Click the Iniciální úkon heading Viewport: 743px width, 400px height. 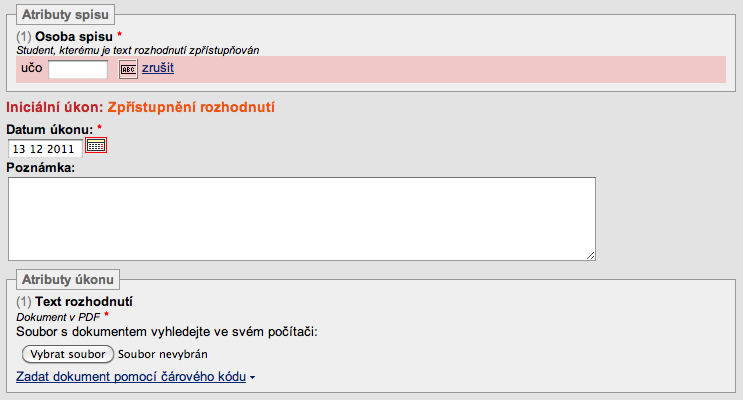tap(140, 107)
